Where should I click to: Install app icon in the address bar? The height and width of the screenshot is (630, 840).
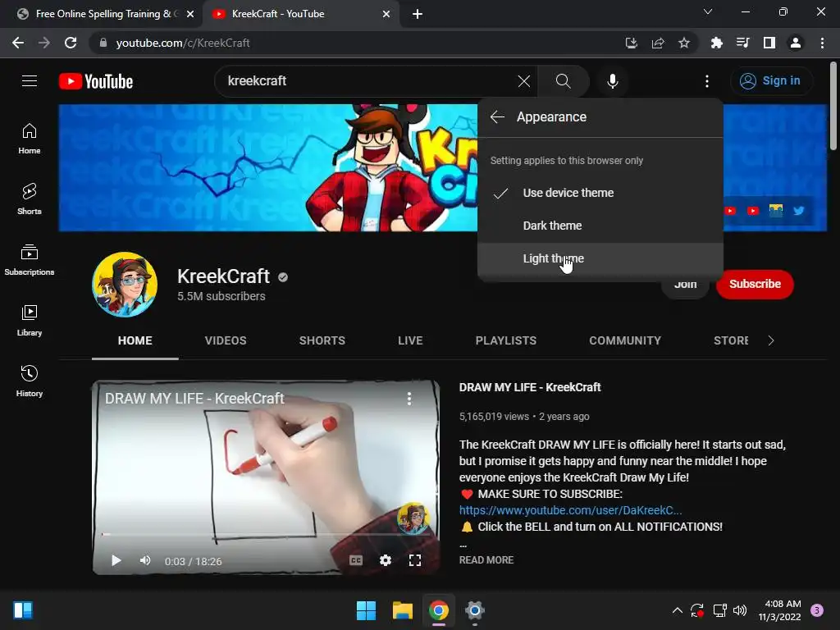[x=632, y=43]
